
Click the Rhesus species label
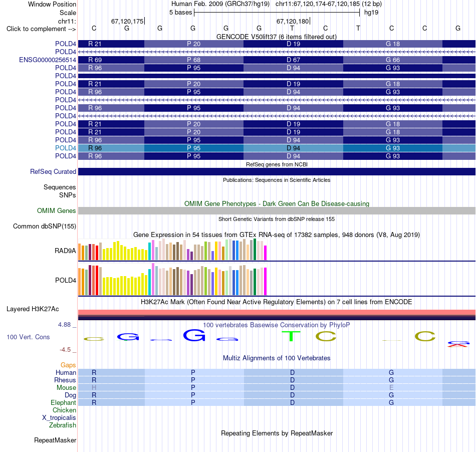pyautogui.click(x=65, y=380)
